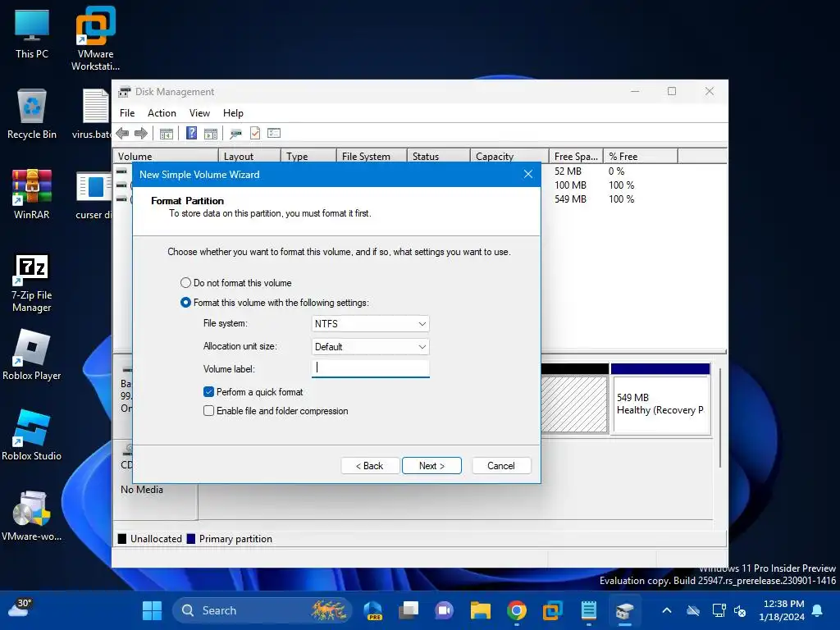Click the 52 MB free space cell
Screen dimensions: 840x630
568,171
